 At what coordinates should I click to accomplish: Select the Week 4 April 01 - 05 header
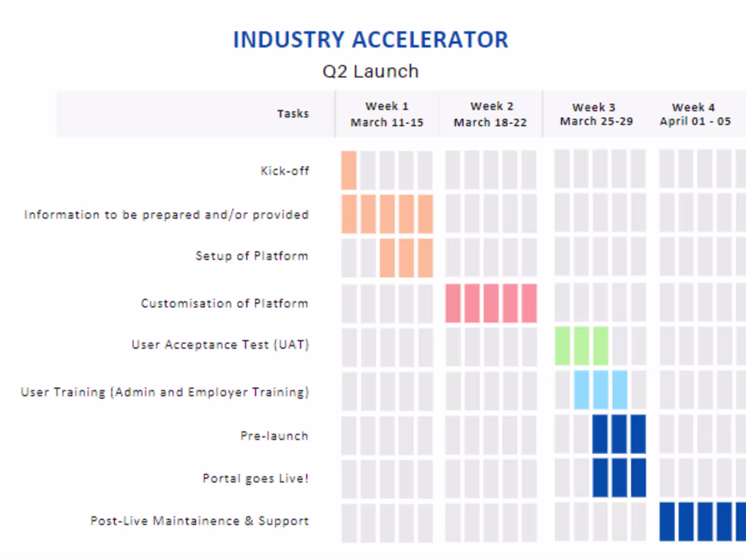(x=695, y=114)
